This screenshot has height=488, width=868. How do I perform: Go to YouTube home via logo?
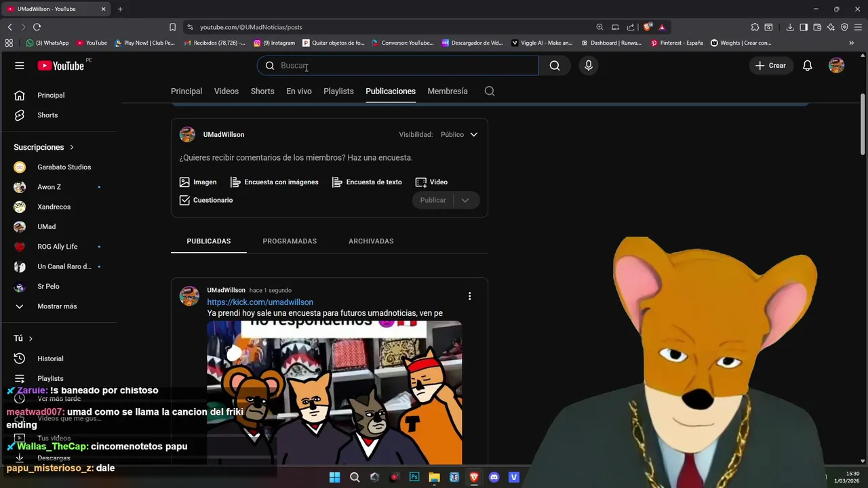[60, 66]
